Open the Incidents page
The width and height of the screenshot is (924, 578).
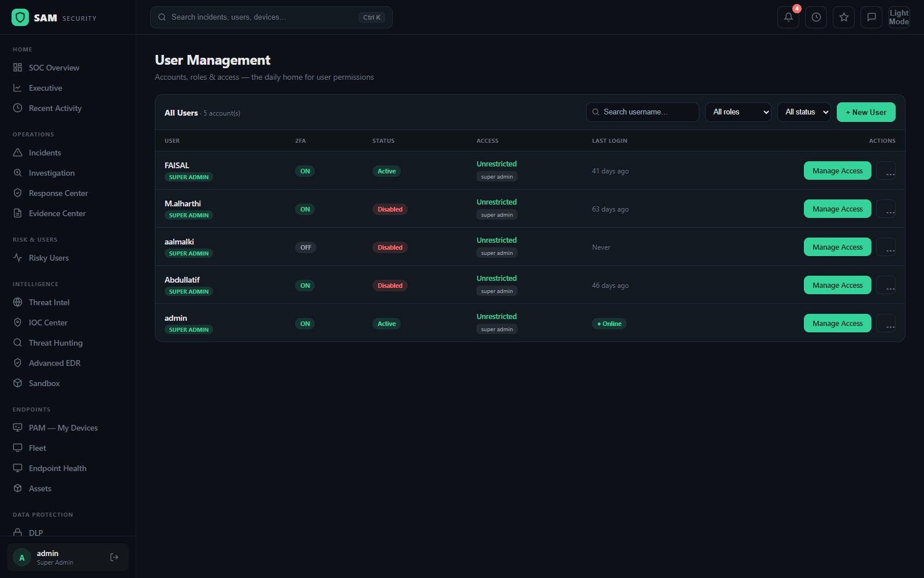coord(68,153)
